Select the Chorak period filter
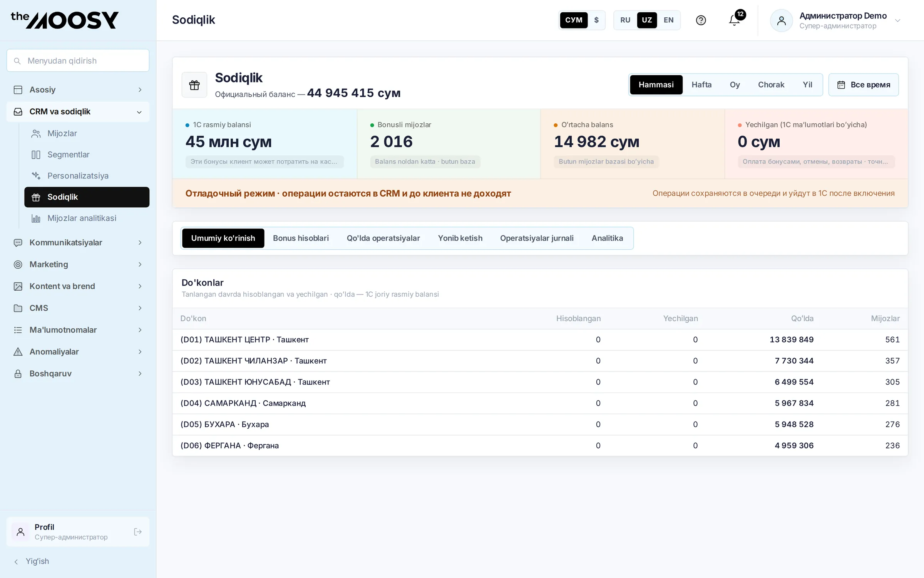924x578 pixels. [771, 85]
